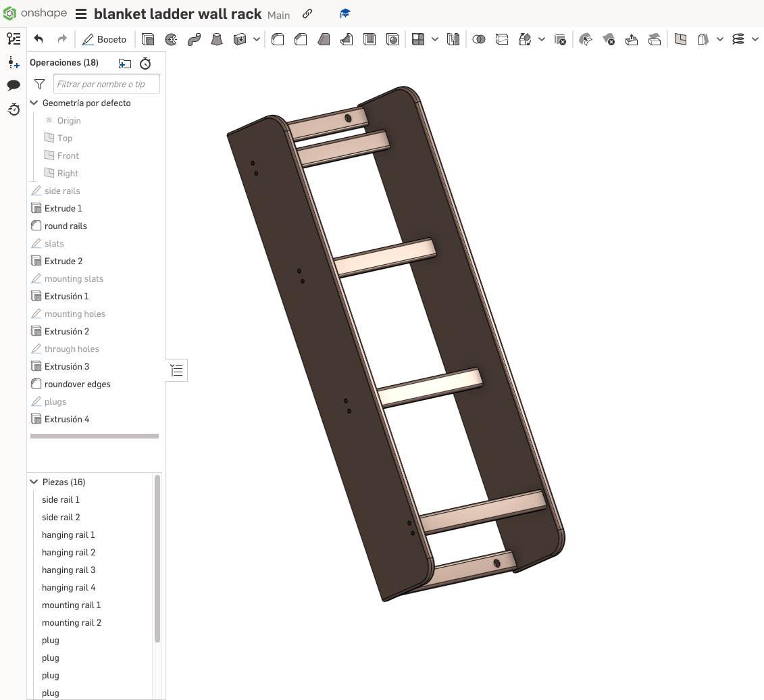Collapse the Piezas list
Image resolution: width=764 pixels, height=700 pixels.
(34, 482)
